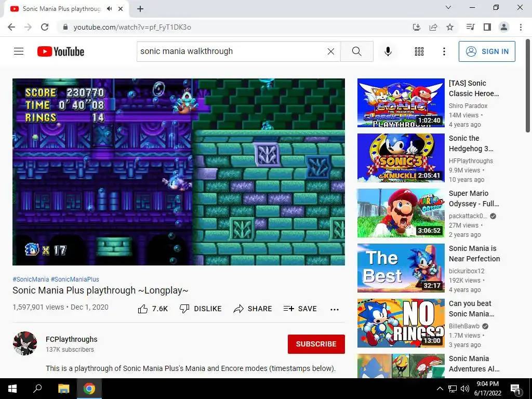
Task: Go to YouTube home via logo
Action: (x=61, y=51)
